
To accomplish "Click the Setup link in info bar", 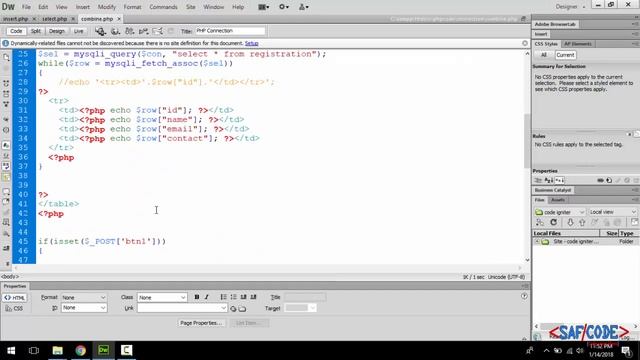I will 251,43.
